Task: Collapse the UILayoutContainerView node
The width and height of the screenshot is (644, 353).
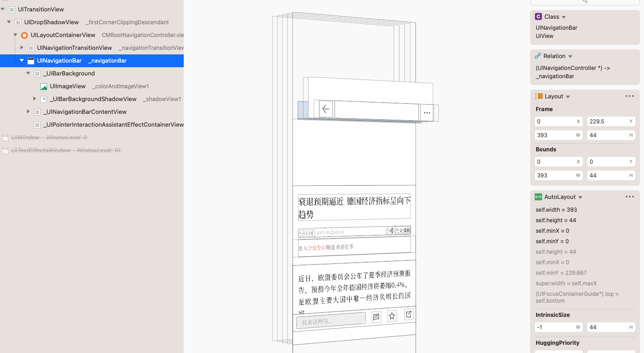Action: pyautogui.click(x=16, y=35)
